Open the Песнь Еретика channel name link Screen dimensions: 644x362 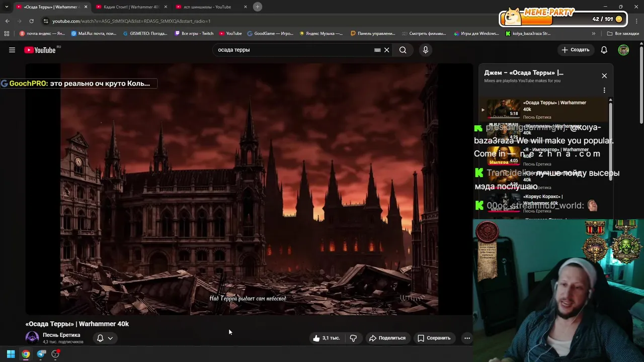[61, 335]
